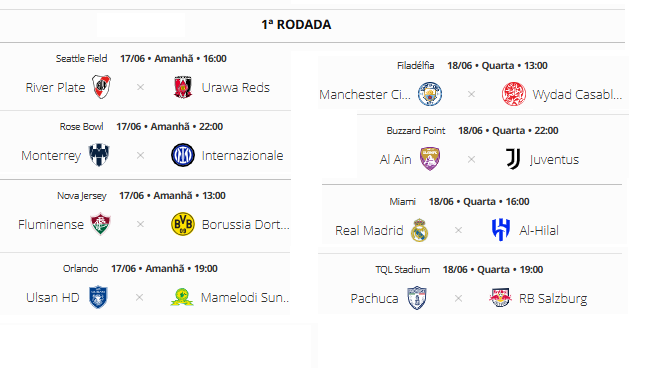Click the Urawa Reds club badge
The height and width of the screenshot is (368, 661).
click(x=183, y=87)
